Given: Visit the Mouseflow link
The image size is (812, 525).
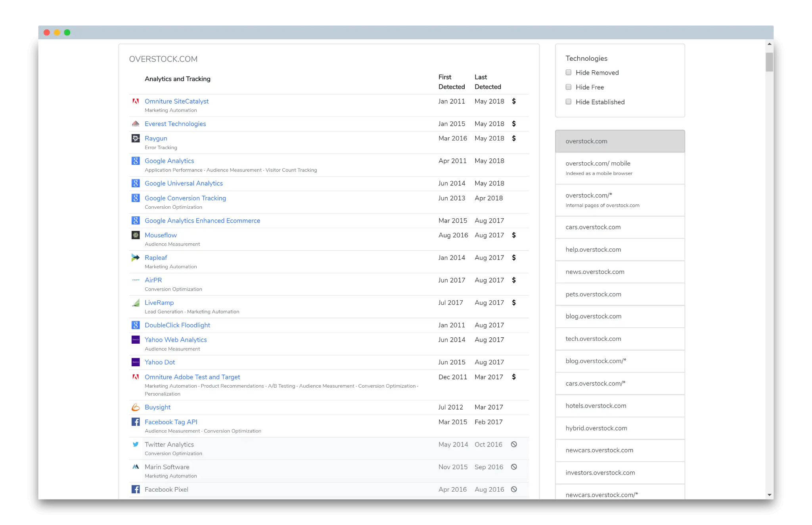Looking at the screenshot, I should pyautogui.click(x=161, y=235).
